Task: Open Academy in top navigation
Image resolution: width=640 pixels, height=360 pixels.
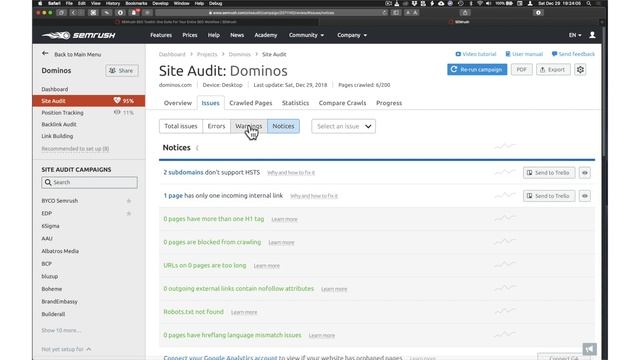Action: click(266, 35)
